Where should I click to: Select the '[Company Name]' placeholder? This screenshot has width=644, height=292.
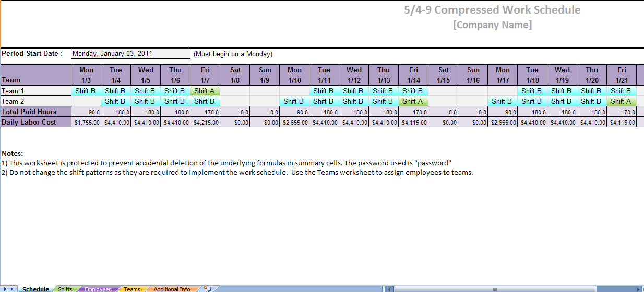[493, 25]
